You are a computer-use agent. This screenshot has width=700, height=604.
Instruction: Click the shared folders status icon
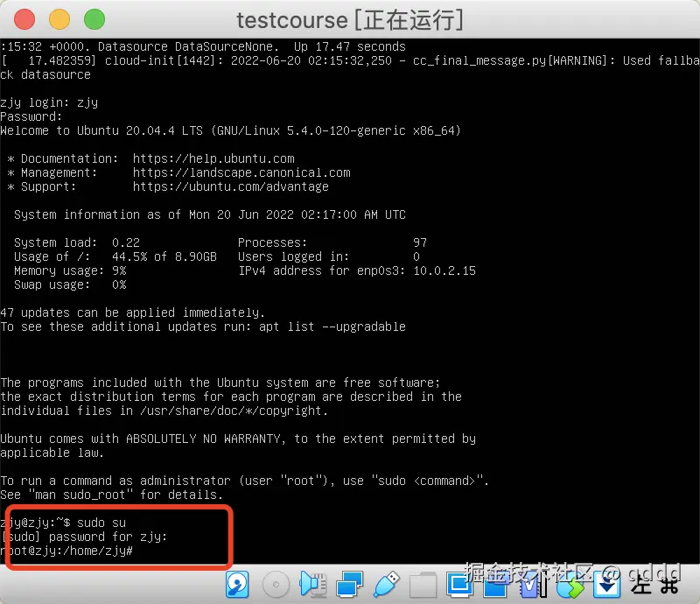tap(423, 585)
